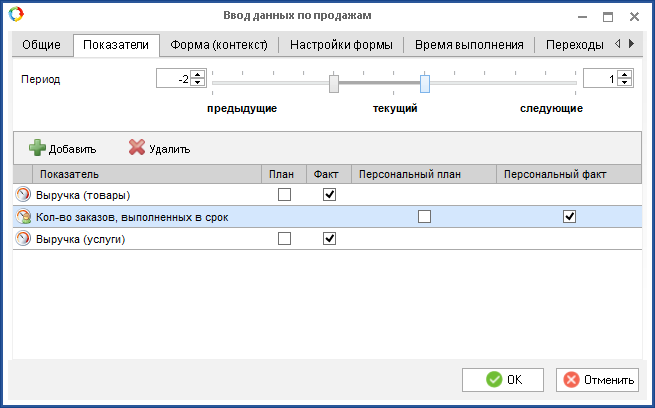The width and height of the screenshot is (655, 408).
Task: Click the red cancel icon on Отменить
Action: click(571, 379)
